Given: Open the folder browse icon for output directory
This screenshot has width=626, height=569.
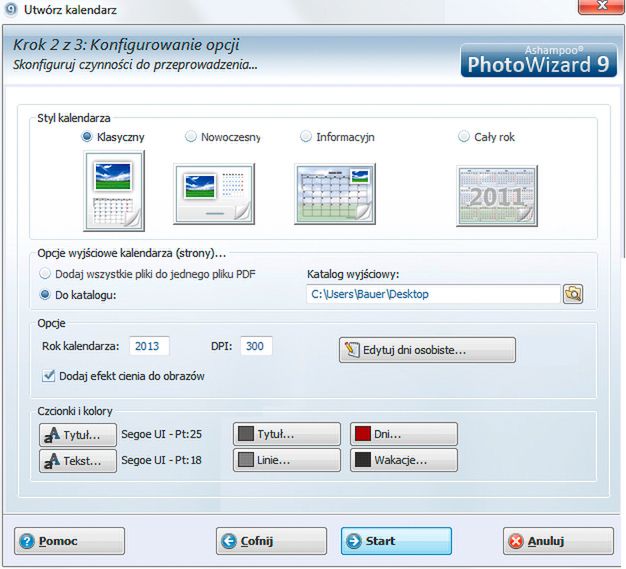Looking at the screenshot, I should point(573,294).
